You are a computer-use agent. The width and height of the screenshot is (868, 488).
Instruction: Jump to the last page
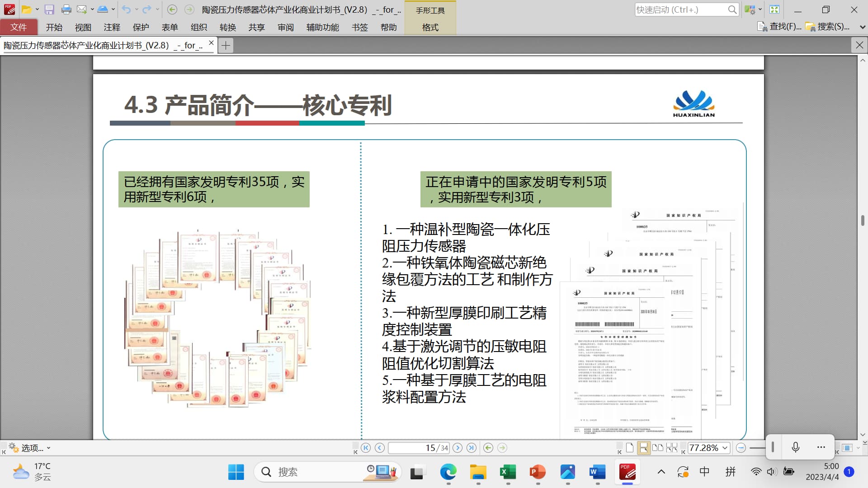(472, 448)
